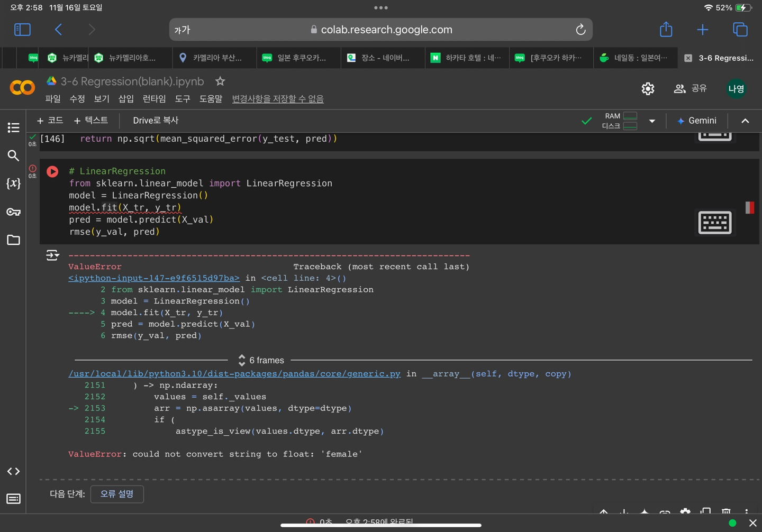The height and width of the screenshot is (532, 762).
Task: Open the 삽입 menu
Action: point(126,99)
